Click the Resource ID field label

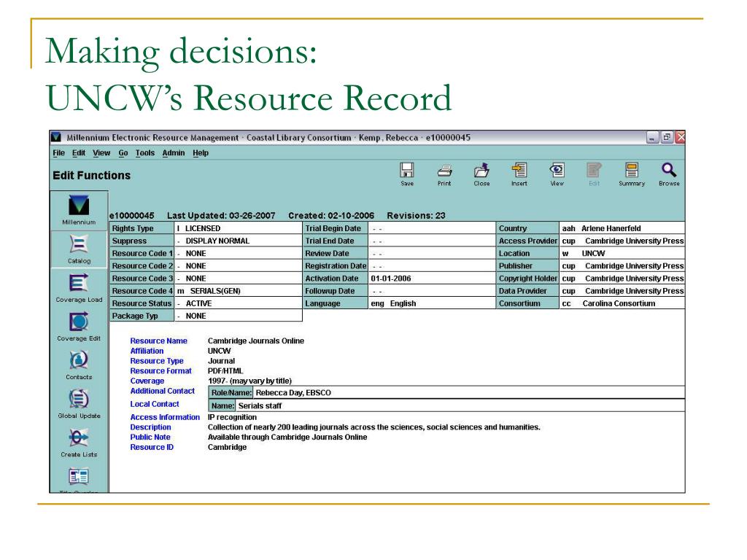point(152,447)
